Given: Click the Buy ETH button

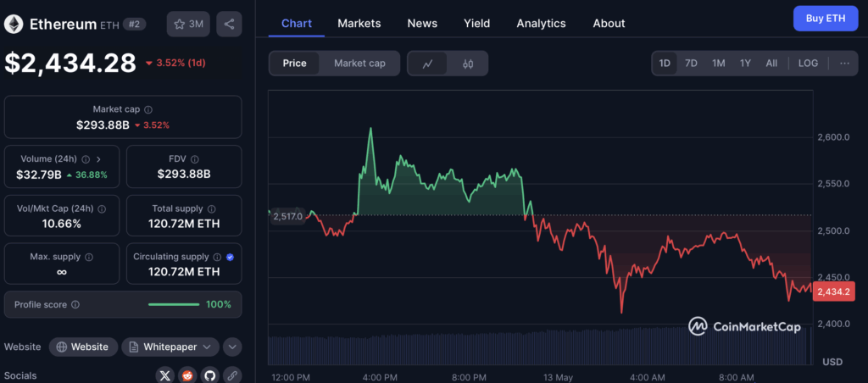Looking at the screenshot, I should [x=826, y=19].
